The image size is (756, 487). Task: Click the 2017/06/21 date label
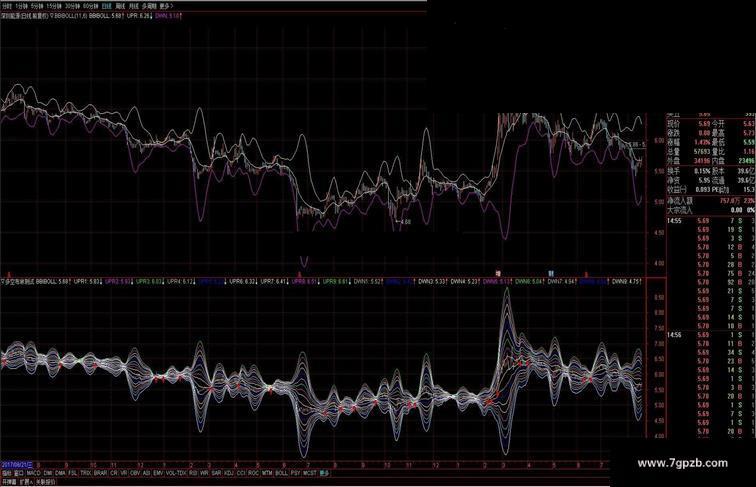pyautogui.click(x=16, y=465)
